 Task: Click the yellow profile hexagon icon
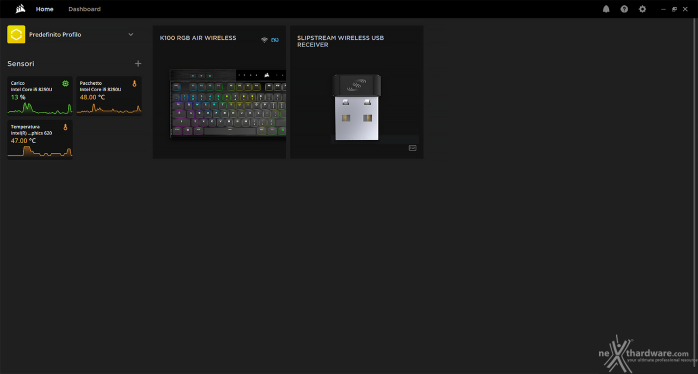[16, 34]
